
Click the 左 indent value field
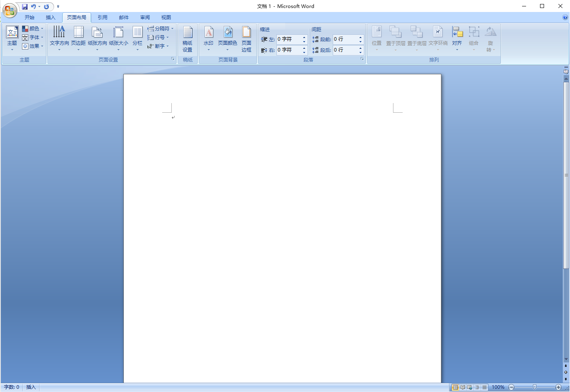290,39
